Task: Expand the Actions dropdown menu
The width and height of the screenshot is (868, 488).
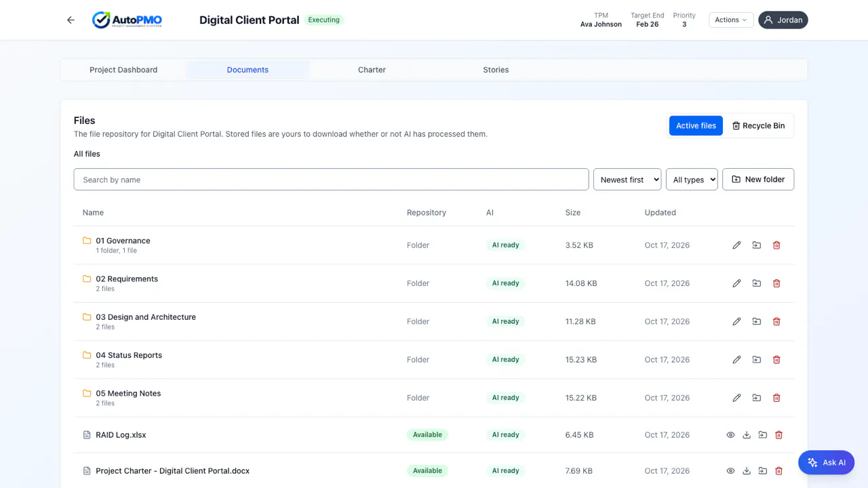Action: point(731,20)
